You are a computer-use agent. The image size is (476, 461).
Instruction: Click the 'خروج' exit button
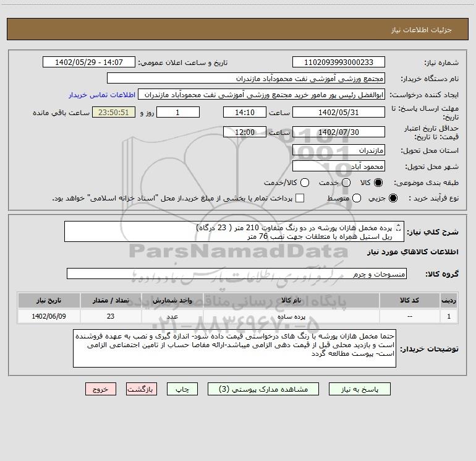[101, 389]
